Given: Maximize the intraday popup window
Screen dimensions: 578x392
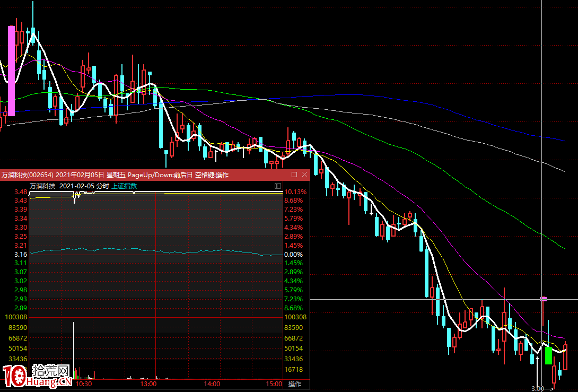Looking at the screenshot, I should tap(294, 175).
